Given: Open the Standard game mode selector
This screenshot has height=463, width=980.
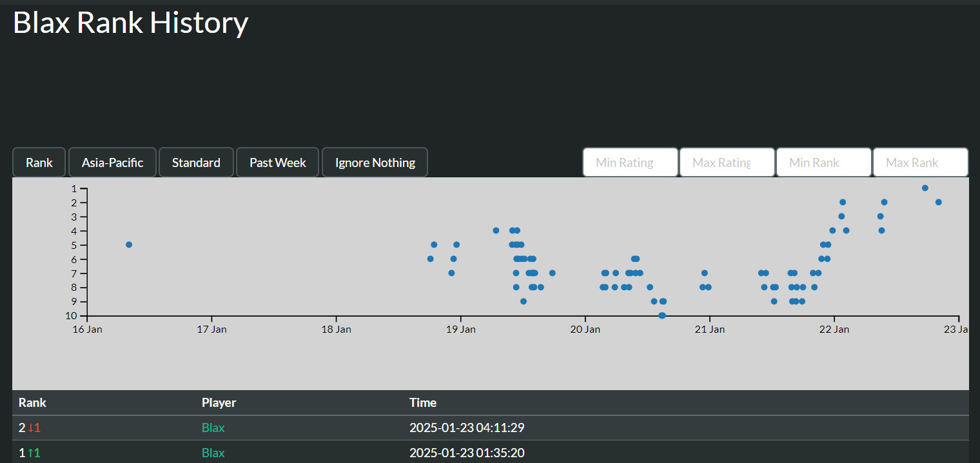Looking at the screenshot, I should click(196, 163).
